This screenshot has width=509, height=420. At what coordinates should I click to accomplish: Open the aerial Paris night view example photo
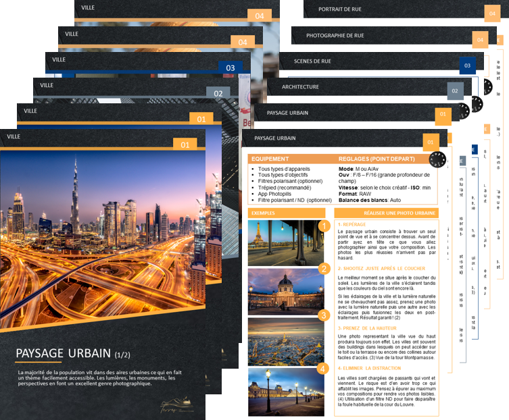click(x=286, y=342)
